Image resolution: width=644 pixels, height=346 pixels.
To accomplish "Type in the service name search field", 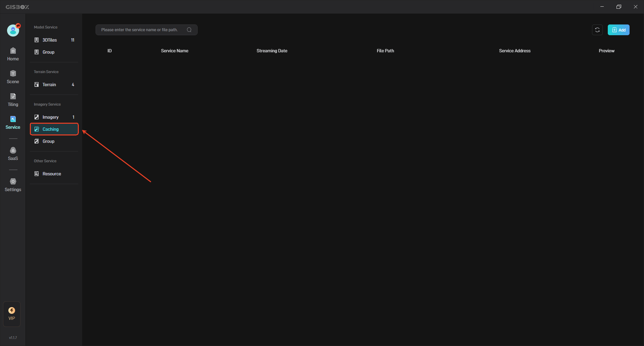I will pos(141,30).
